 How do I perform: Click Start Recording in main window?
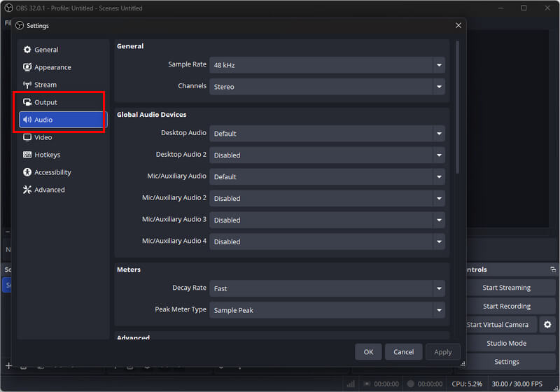pyautogui.click(x=510, y=307)
